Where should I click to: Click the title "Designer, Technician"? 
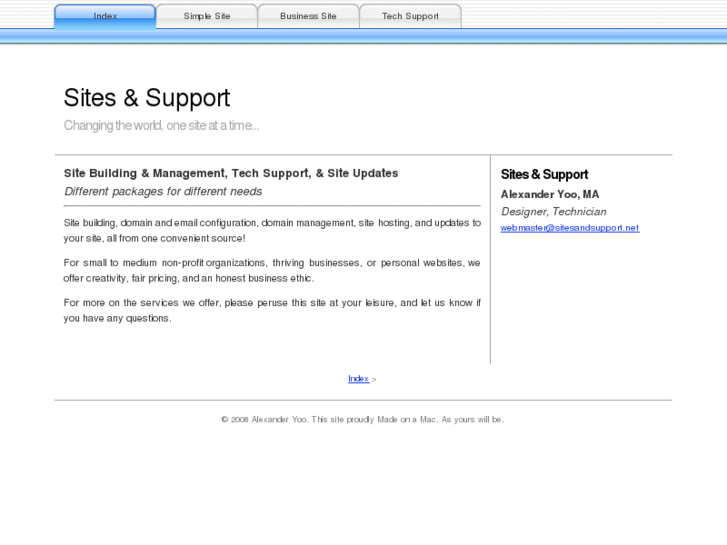click(554, 212)
